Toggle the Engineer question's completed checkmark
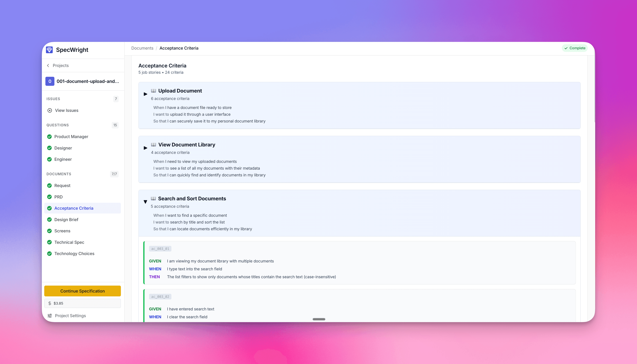This screenshot has width=637, height=364. tap(49, 159)
